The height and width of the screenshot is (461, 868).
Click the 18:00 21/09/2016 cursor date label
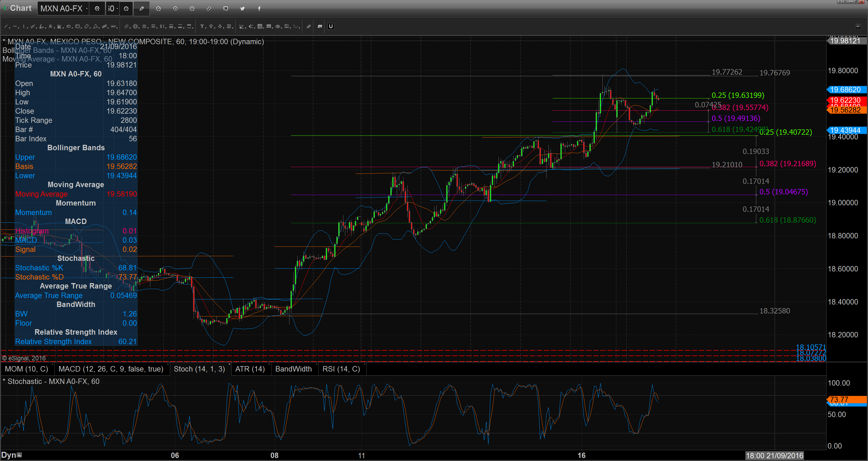pyautogui.click(x=774, y=456)
